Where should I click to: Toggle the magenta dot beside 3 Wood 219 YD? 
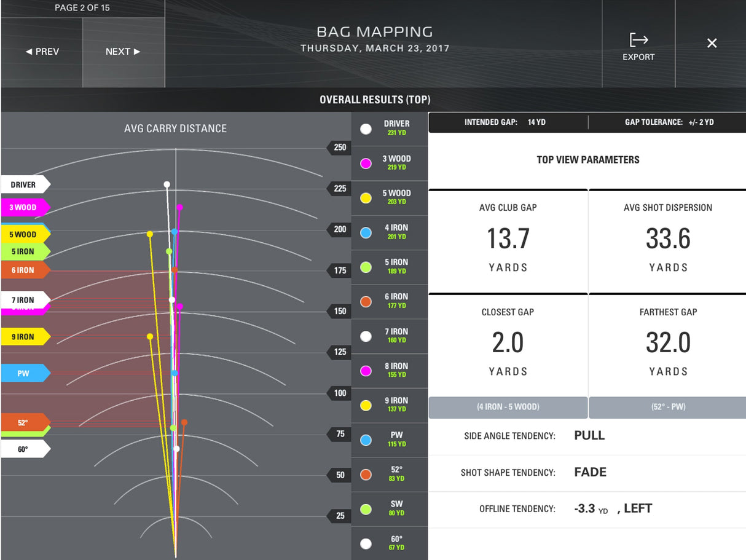point(366,164)
